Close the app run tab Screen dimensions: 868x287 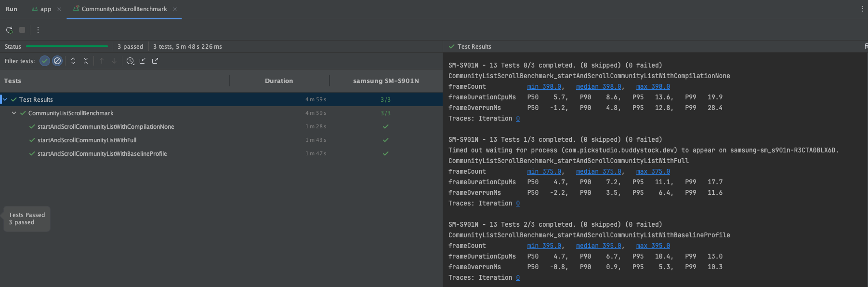59,9
